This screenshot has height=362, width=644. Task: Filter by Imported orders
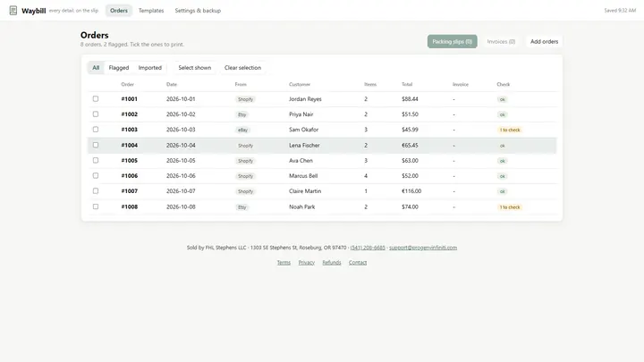click(150, 68)
